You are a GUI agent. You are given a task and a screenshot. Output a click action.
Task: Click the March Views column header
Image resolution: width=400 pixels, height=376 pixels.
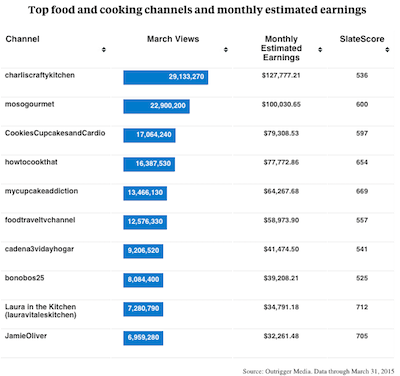173,39
